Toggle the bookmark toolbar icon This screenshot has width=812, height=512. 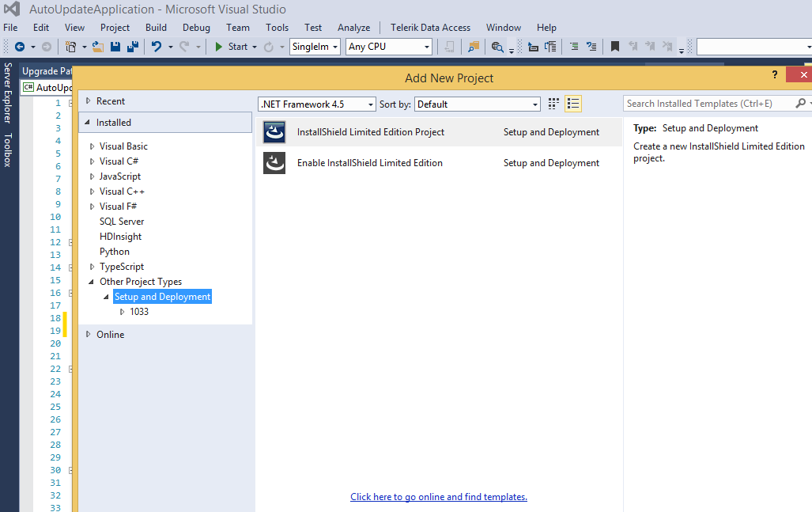[614, 47]
